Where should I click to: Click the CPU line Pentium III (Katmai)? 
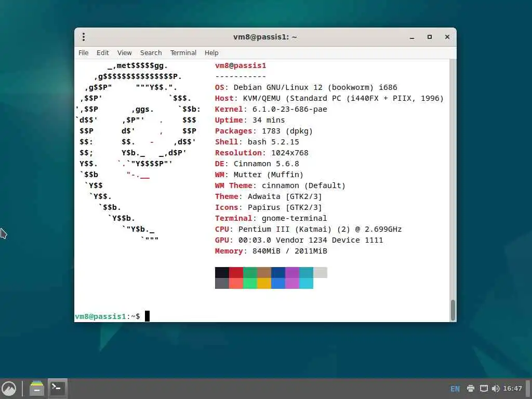[x=308, y=229]
